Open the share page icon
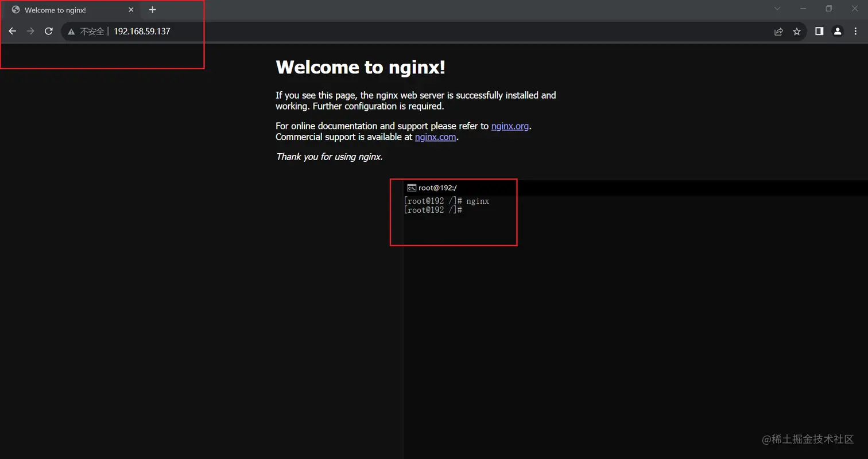Screen dimensions: 868x459 click(x=778, y=32)
